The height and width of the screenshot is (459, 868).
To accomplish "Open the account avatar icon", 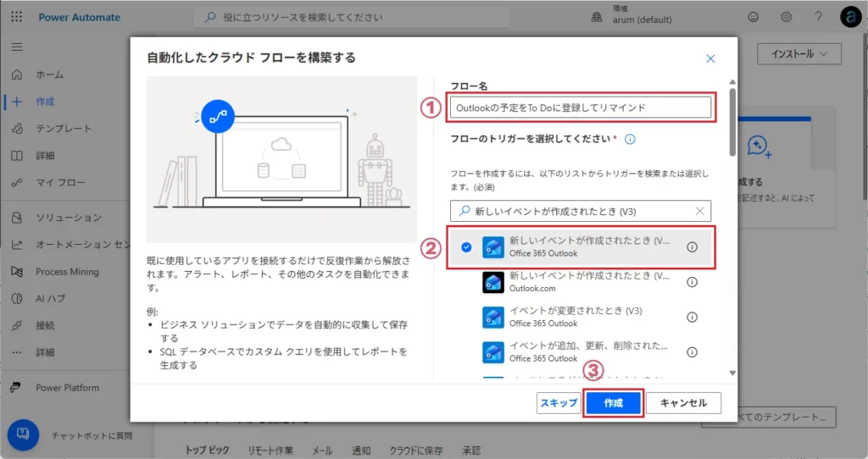I will 851,17.
